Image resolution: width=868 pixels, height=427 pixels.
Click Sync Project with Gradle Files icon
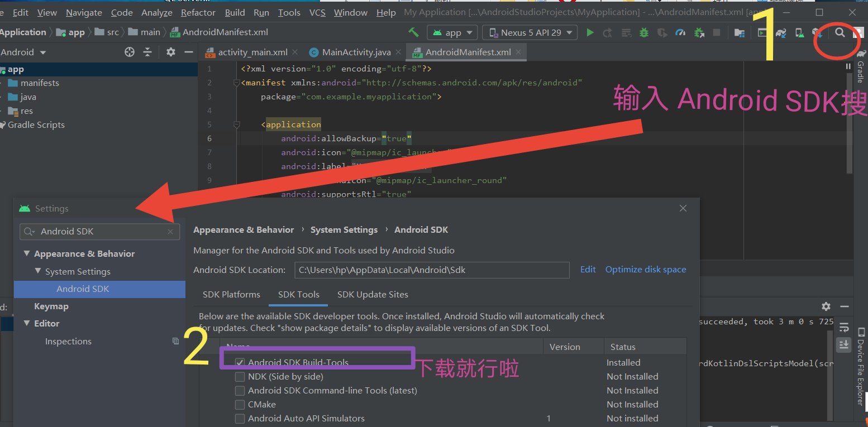click(x=781, y=33)
